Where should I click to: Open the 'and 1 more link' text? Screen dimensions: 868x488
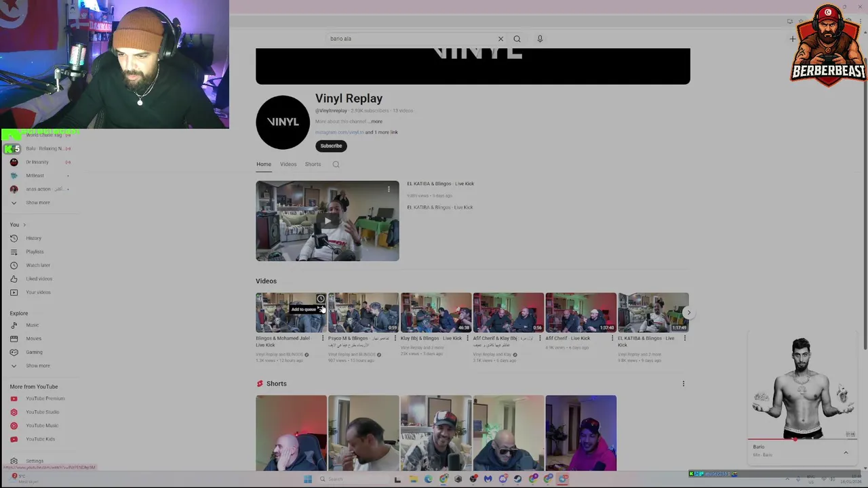(x=382, y=132)
